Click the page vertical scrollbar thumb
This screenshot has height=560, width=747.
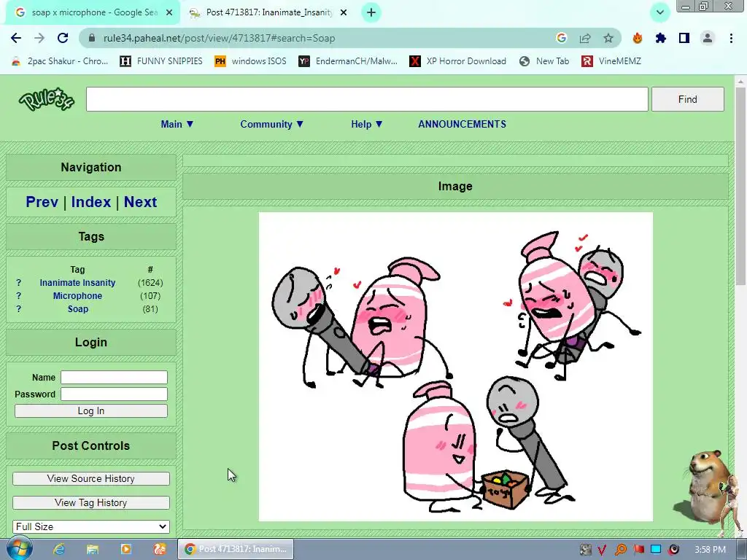tap(740, 186)
